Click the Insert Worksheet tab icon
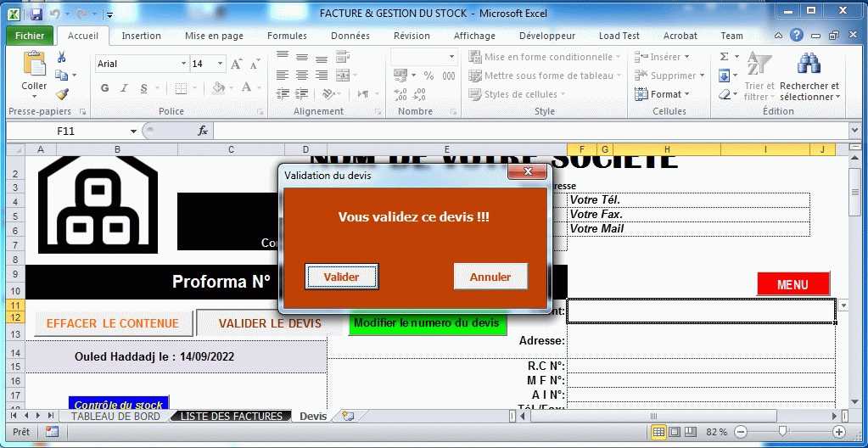The width and height of the screenshot is (868, 448). pos(348,416)
